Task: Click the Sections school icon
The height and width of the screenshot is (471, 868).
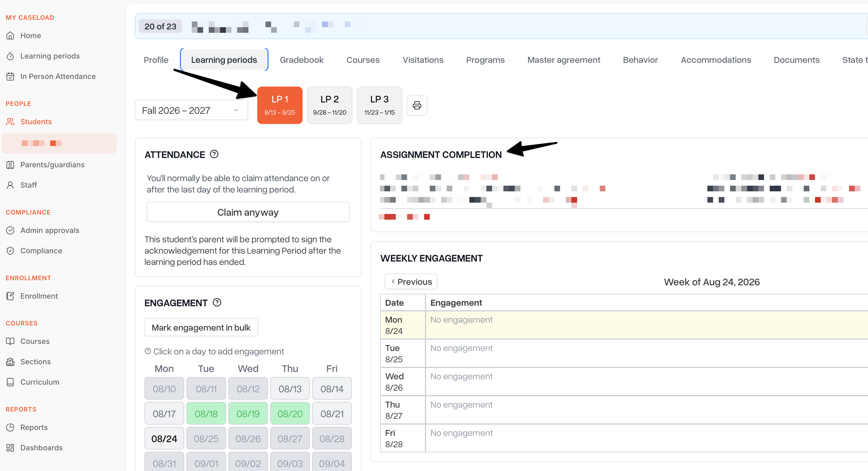Action: tap(10, 361)
